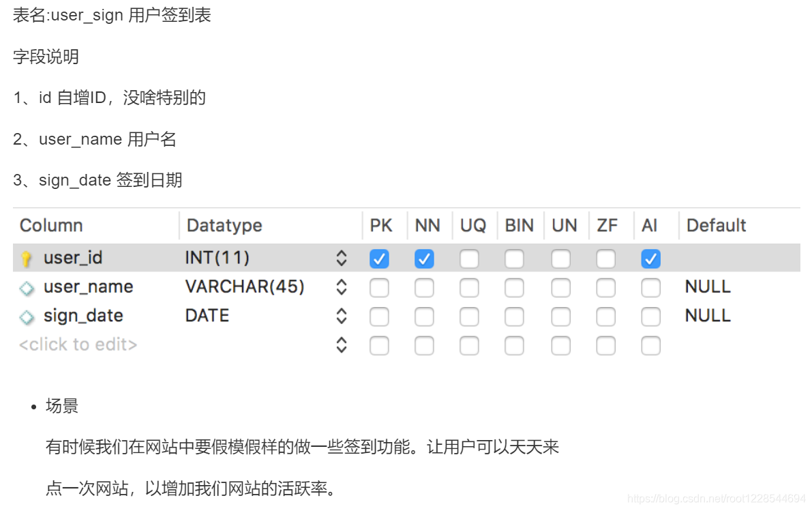Click the 字段说明 text
Viewport: 812px width, 511px height.
click(x=46, y=57)
